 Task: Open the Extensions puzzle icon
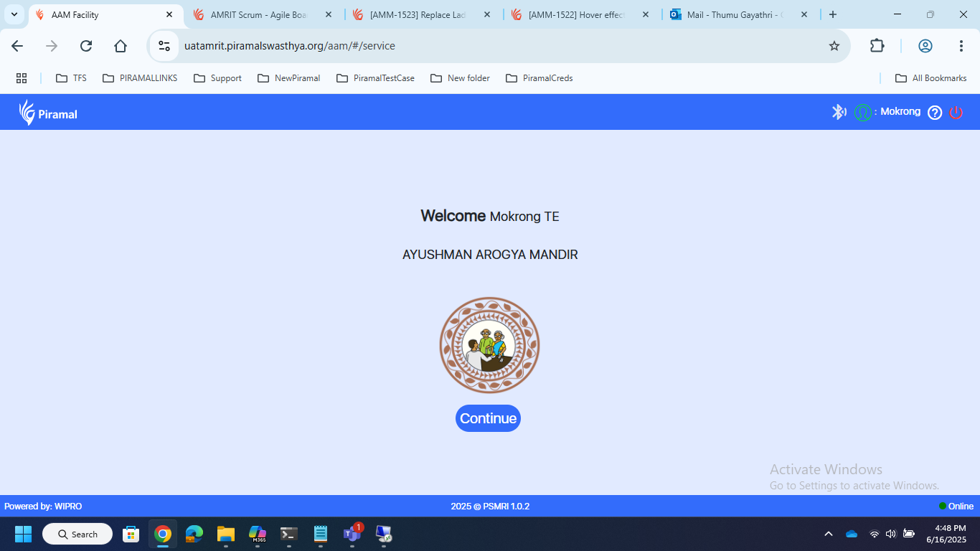[877, 46]
